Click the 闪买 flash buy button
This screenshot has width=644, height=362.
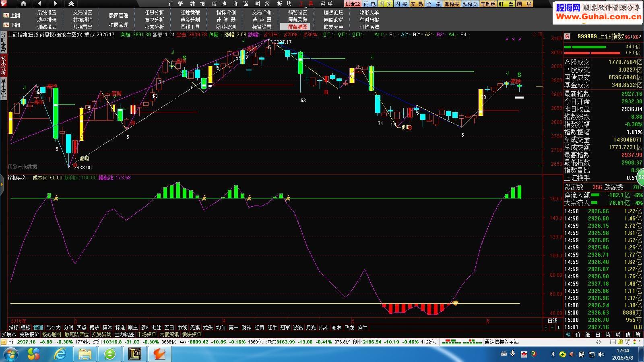(x=401, y=4)
